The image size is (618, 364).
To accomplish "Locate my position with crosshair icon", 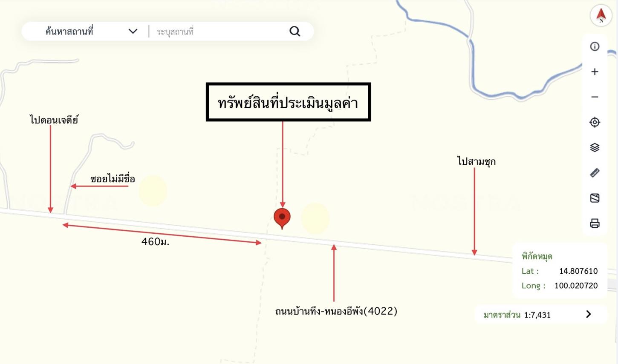I will pyautogui.click(x=595, y=122).
